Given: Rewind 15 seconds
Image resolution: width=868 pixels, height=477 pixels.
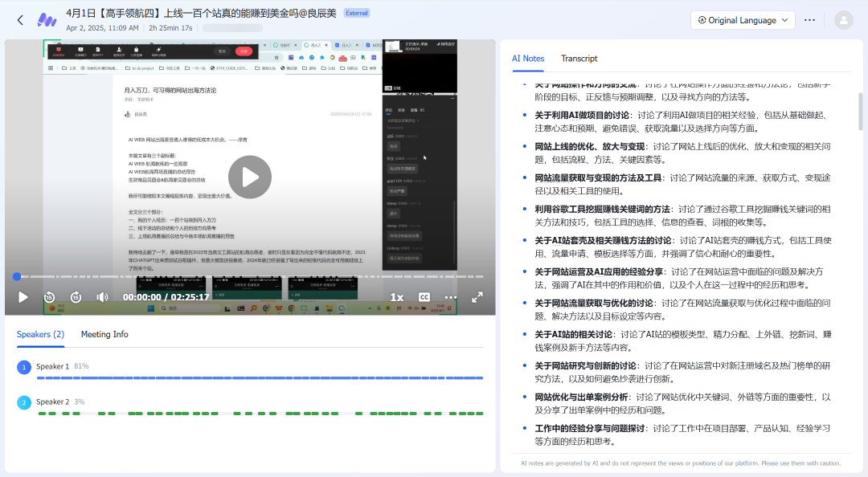Looking at the screenshot, I should (x=49, y=297).
